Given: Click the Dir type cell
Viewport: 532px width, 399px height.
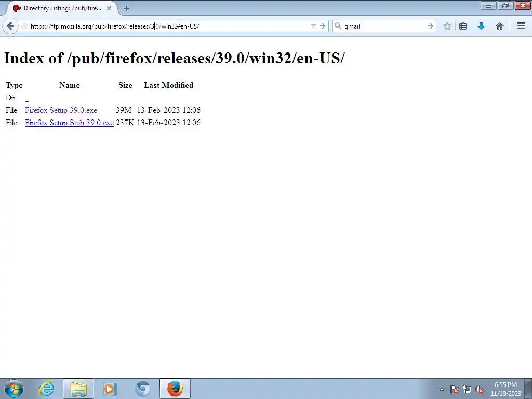Looking at the screenshot, I should (10, 98).
